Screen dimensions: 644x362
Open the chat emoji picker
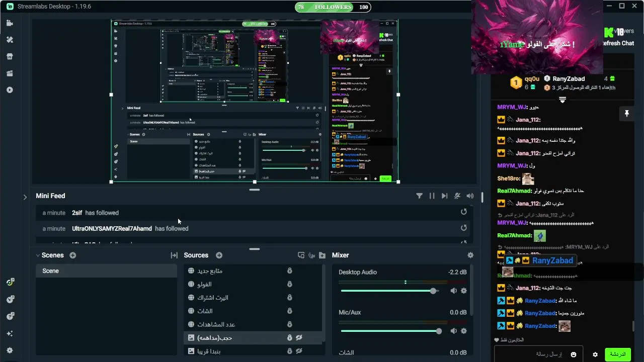[574, 354]
